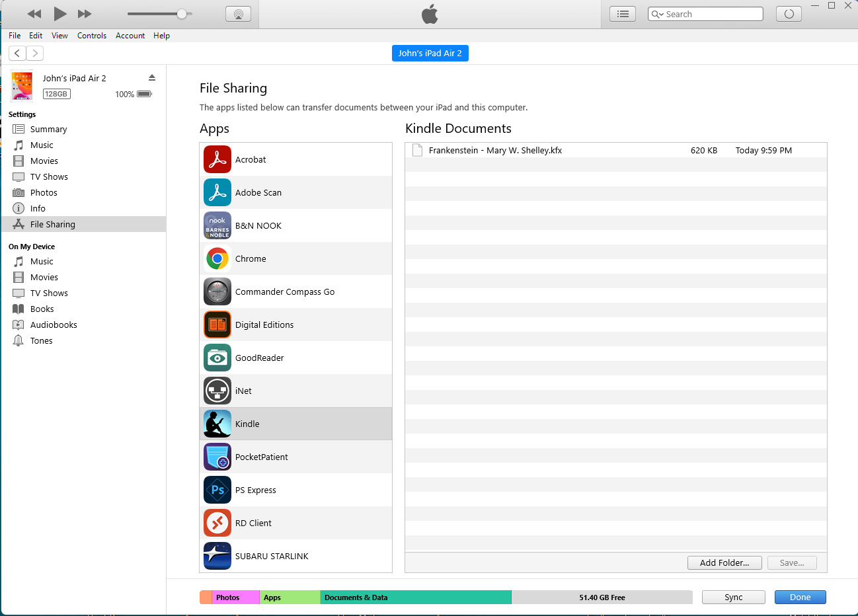The image size is (858, 616).
Task: Click the 51.40 GB Free storage segment
Action: point(602,597)
